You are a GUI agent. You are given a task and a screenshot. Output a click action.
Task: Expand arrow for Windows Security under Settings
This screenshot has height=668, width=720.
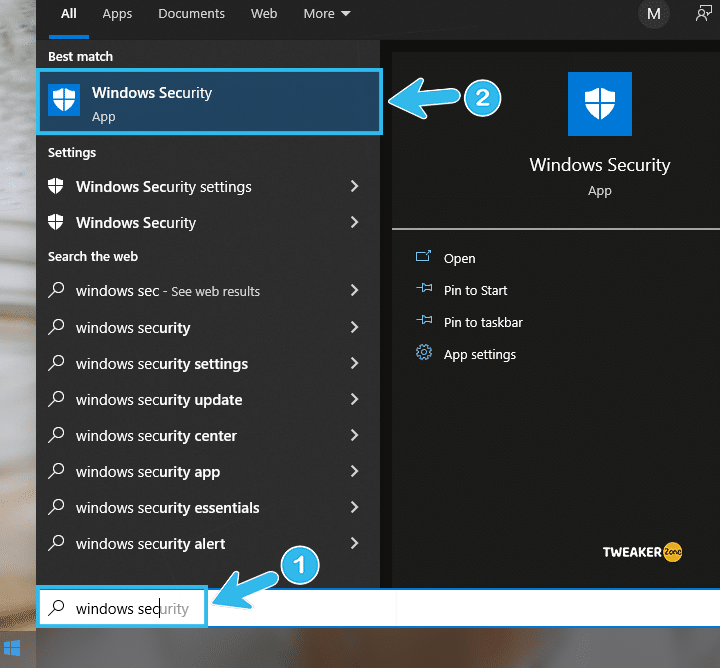tap(354, 222)
